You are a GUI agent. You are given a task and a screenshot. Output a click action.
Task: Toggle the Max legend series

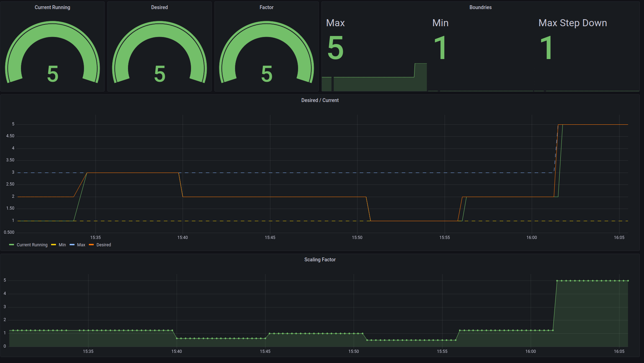click(81, 245)
